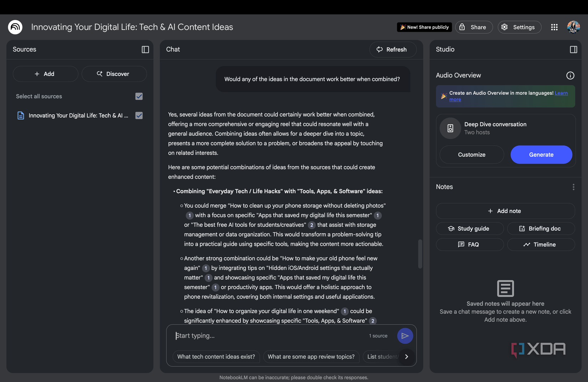Click the notebook title text

pyautogui.click(x=132, y=27)
